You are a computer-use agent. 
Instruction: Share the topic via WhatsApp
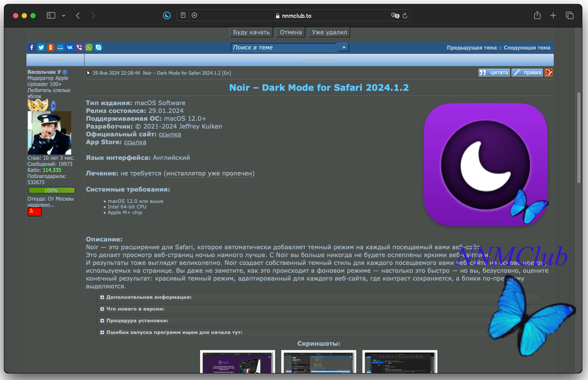click(x=89, y=47)
